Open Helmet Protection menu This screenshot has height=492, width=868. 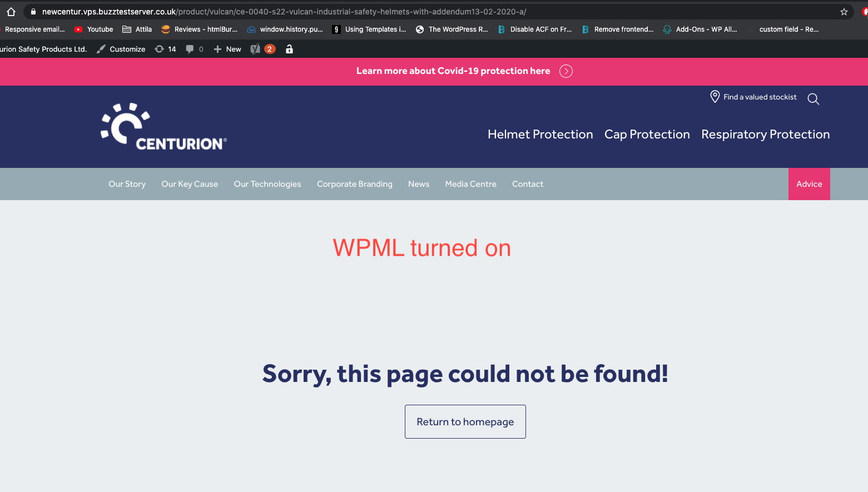pos(540,135)
